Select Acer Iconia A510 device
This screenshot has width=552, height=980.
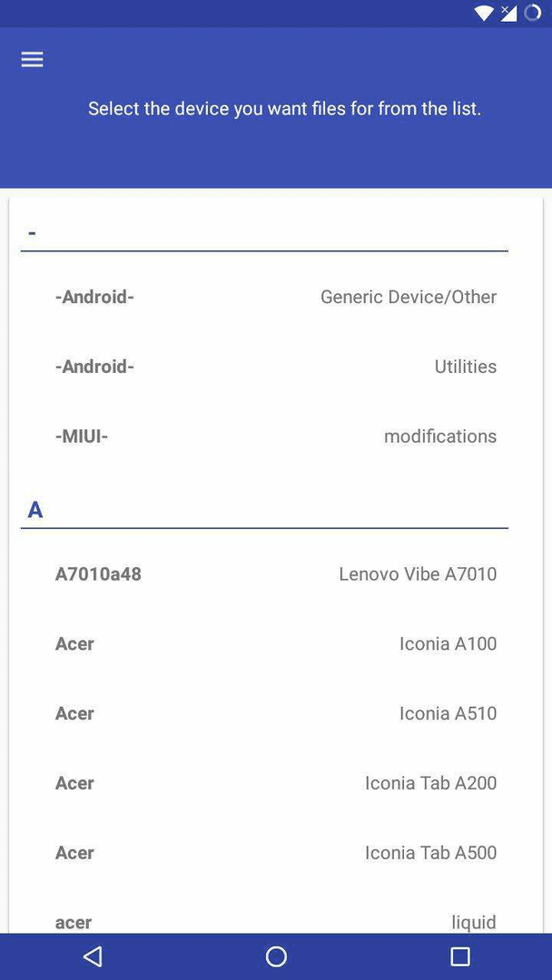276,713
